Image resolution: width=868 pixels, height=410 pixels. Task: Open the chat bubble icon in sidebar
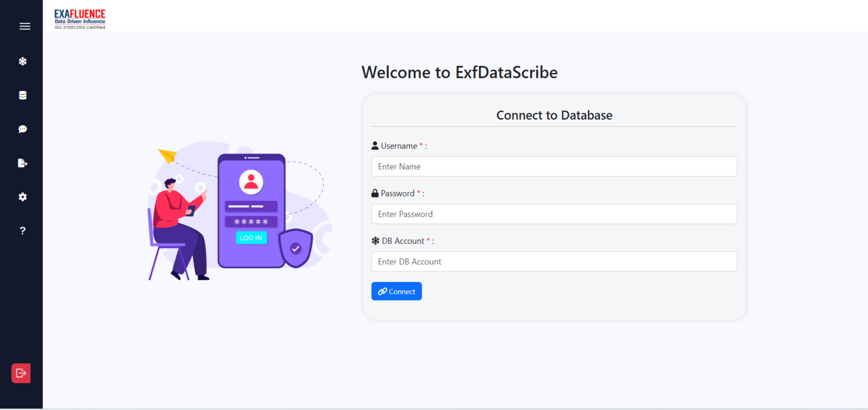pyautogui.click(x=23, y=129)
